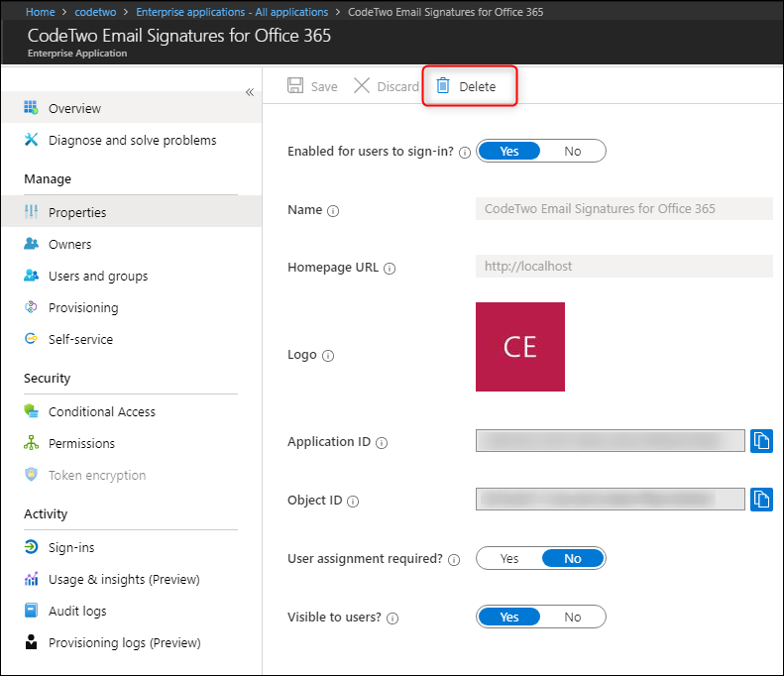This screenshot has height=676, width=784.
Task: Show info tooltip for Object ID
Action: (x=353, y=501)
